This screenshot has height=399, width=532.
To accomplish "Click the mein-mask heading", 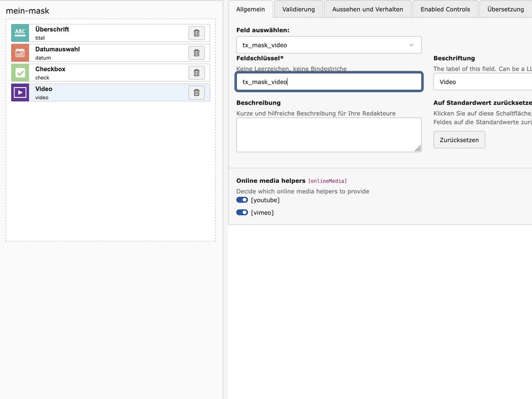I will pos(27,11).
